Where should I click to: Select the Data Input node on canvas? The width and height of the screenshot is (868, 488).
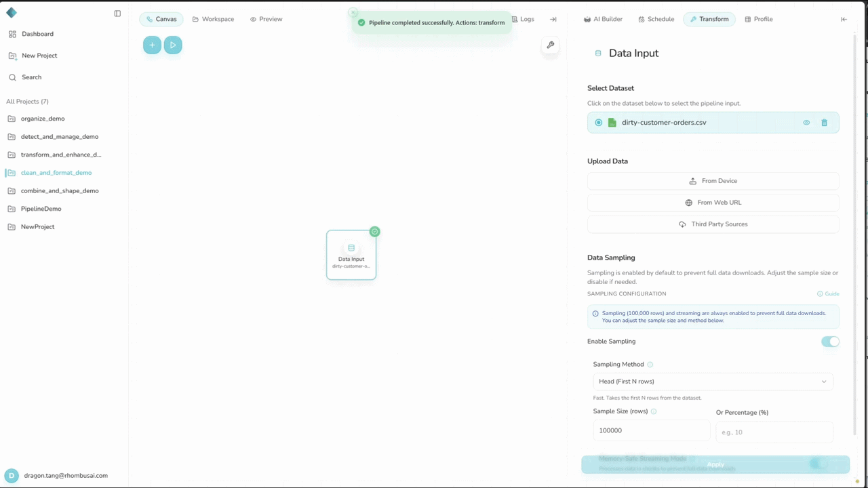[351, 255]
